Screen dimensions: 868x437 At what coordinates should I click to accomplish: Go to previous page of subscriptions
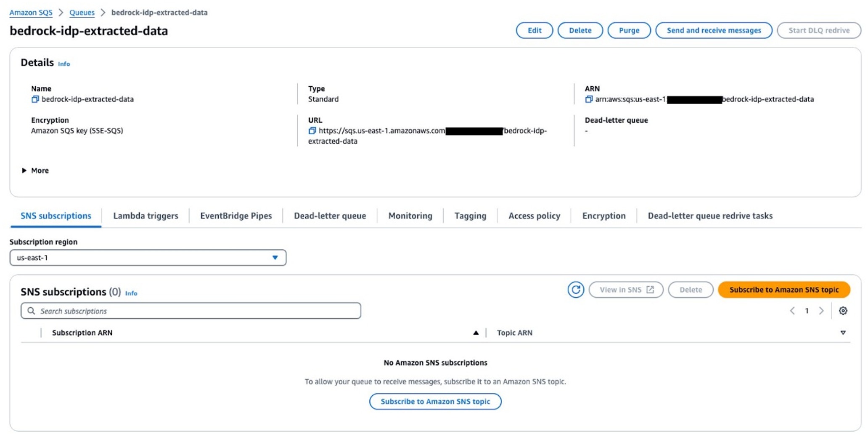point(792,311)
